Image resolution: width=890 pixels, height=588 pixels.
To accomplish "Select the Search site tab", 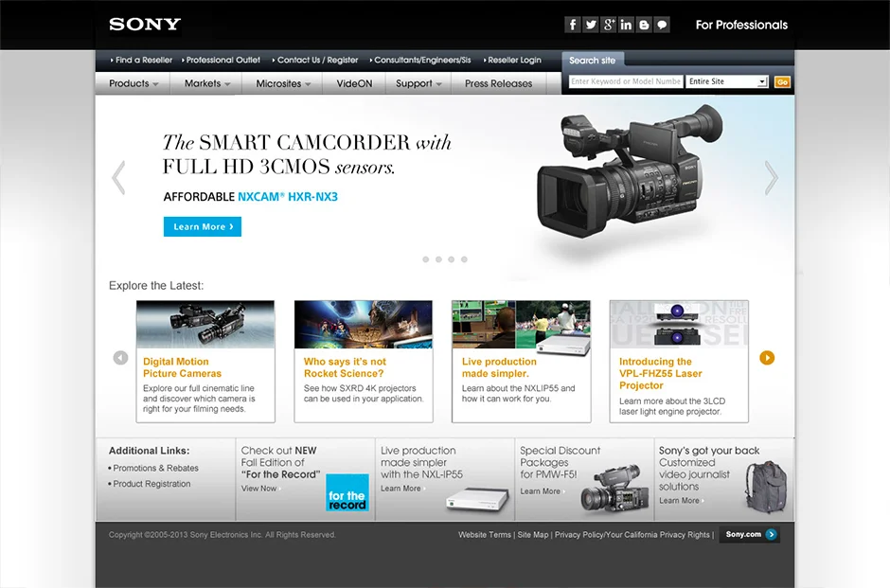I will [593, 61].
